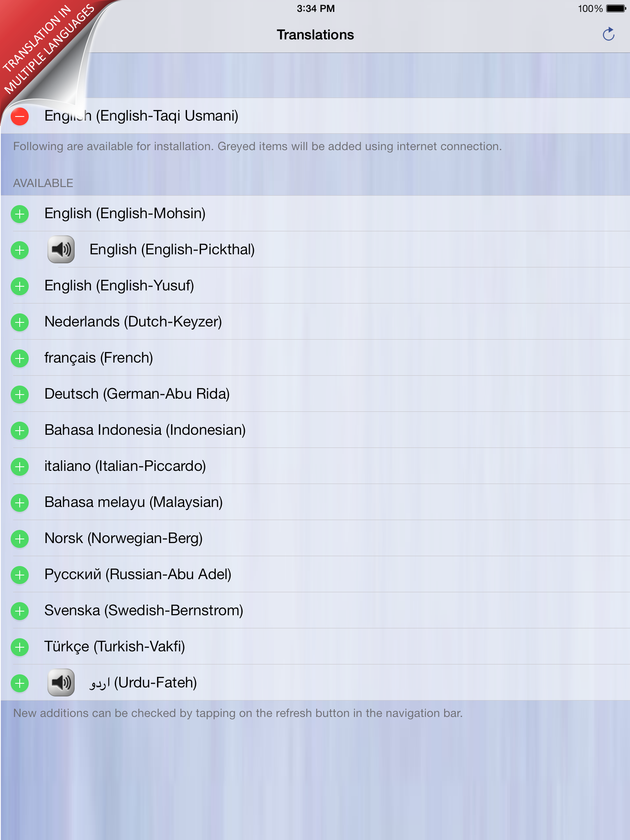
Task: Add Italian-Piccardo translation with green plus
Action: click(20, 466)
